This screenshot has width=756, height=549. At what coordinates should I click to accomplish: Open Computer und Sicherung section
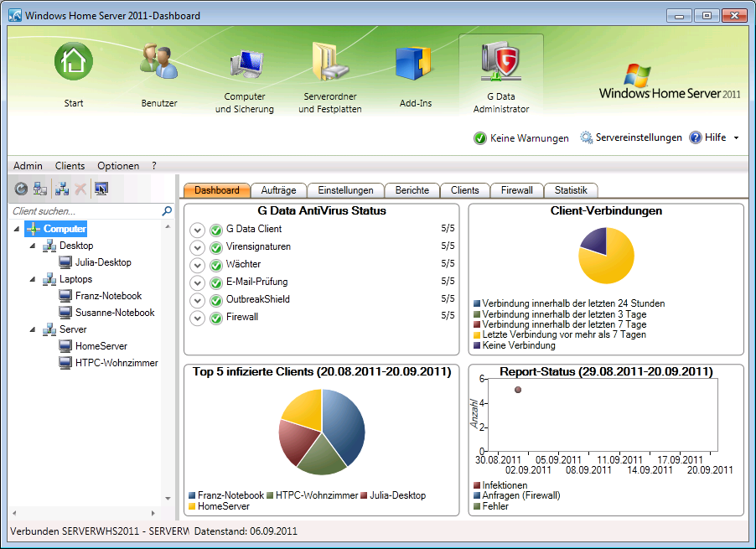(x=245, y=80)
